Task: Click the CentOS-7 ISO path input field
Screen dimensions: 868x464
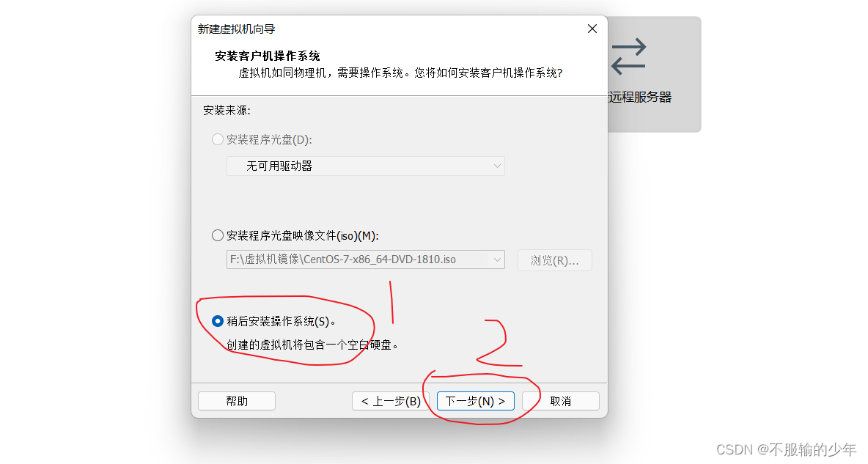Action: point(358,259)
